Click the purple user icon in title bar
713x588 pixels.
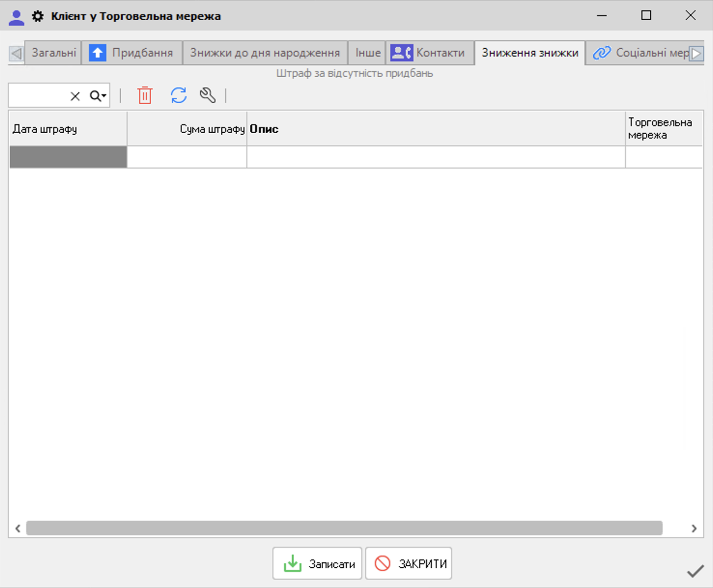(x=16, y=17)
